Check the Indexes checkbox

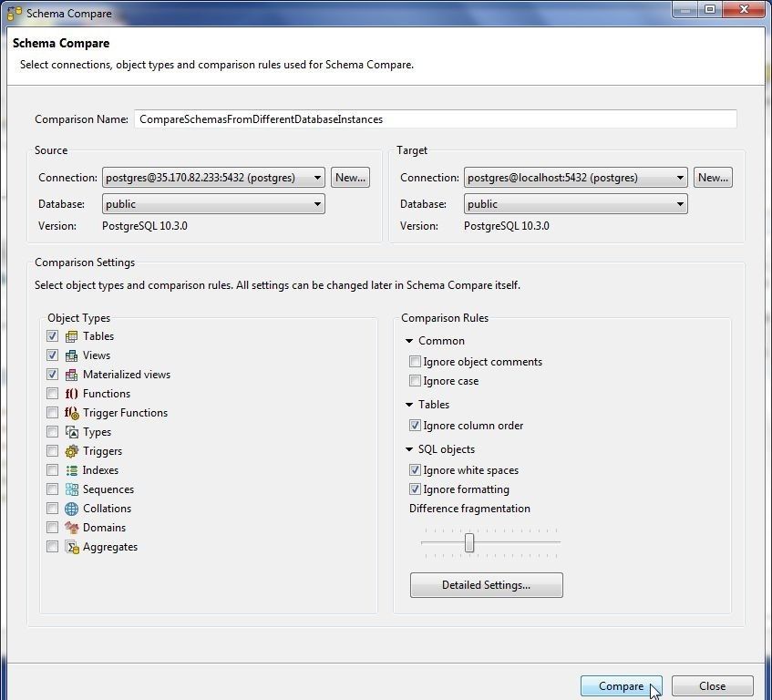point(52,470)
